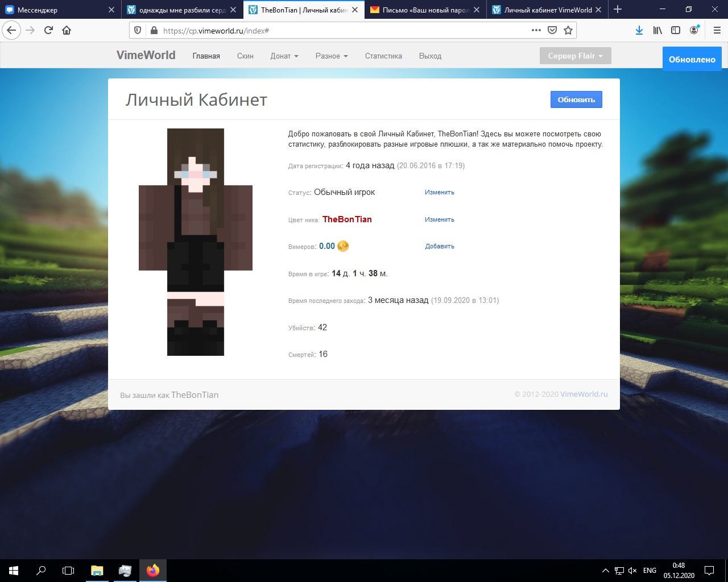Click Firefox icon in taskbar

click(153, 571)
